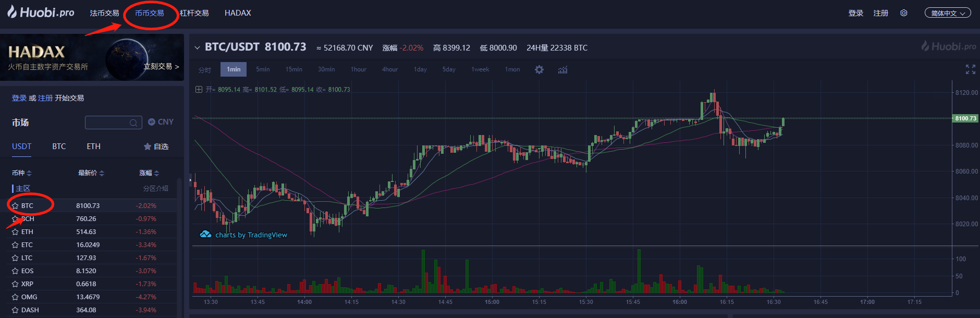Select the DASH row priced 364.08
This screenshot has height=318, width=980.
(x=92, y=310)
